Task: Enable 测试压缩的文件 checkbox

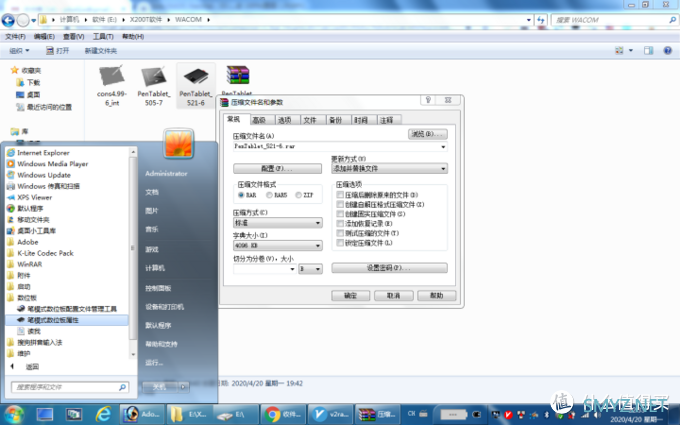Action: (340, 233)
